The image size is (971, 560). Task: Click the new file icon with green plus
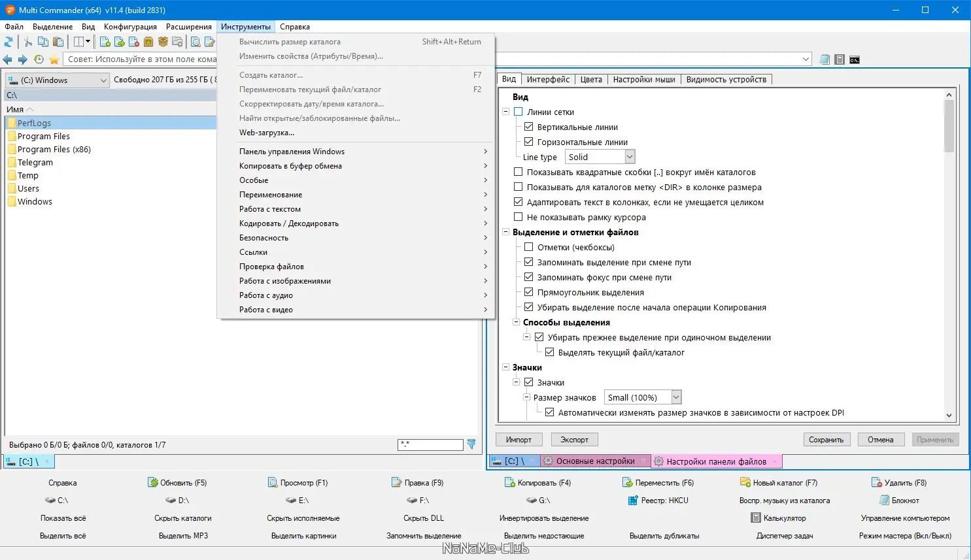(105, 42)
